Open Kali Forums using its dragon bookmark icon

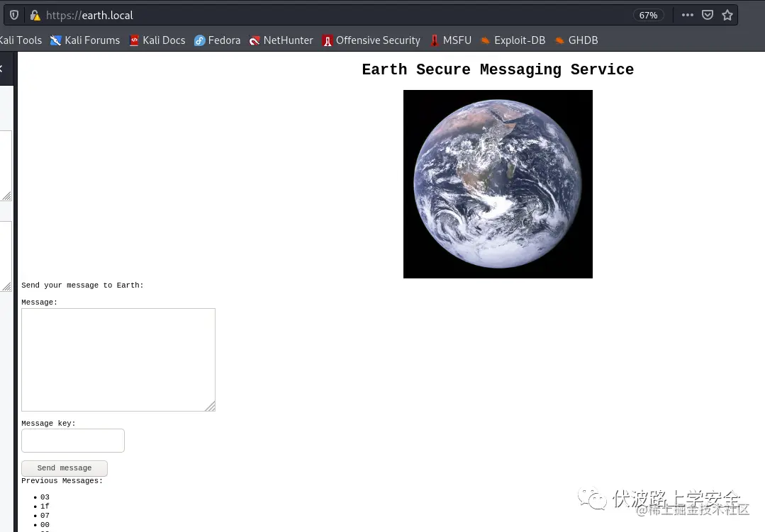click(55, 40)
